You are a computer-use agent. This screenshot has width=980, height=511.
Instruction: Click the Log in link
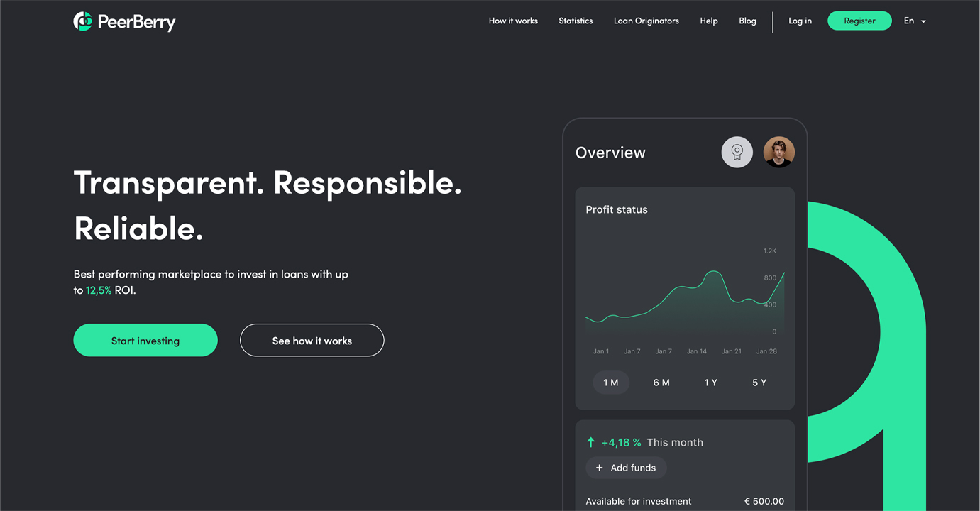[x=800, y=21]
